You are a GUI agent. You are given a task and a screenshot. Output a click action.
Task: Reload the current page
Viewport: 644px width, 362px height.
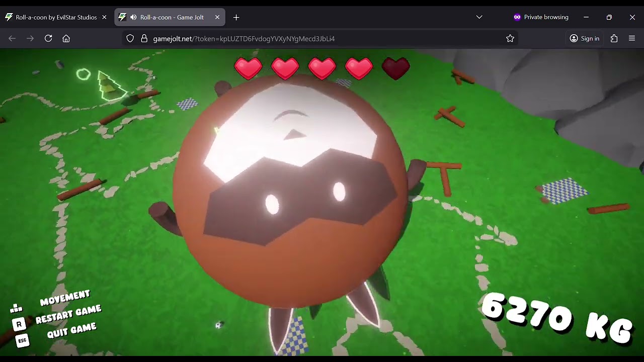tap(48, 38)
